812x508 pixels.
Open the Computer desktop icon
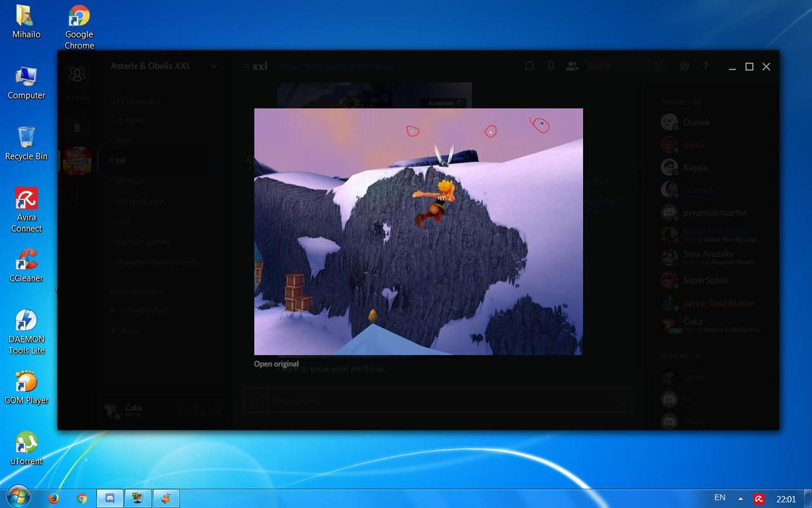(x=27, y=83)
